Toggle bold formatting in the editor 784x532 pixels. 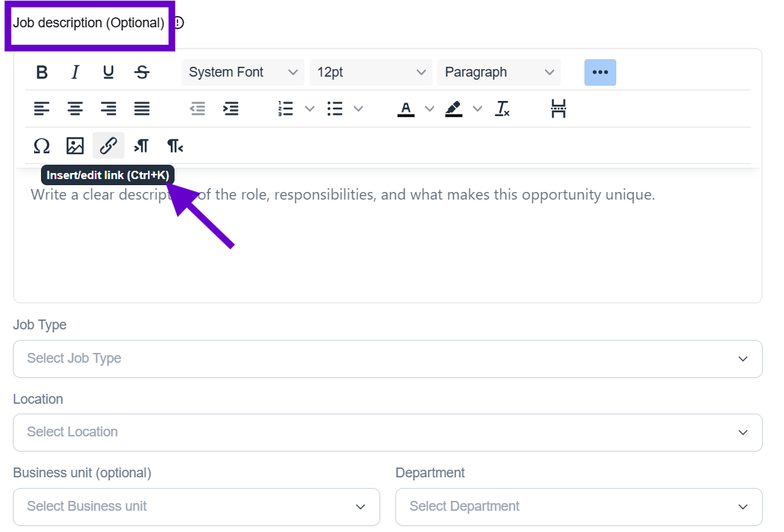[43, 72]
